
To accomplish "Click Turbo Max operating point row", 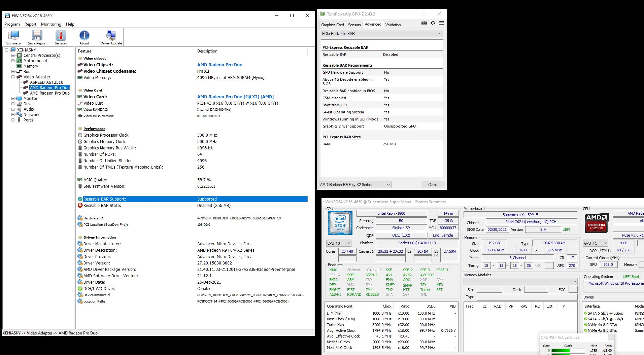I will (391, 325).
